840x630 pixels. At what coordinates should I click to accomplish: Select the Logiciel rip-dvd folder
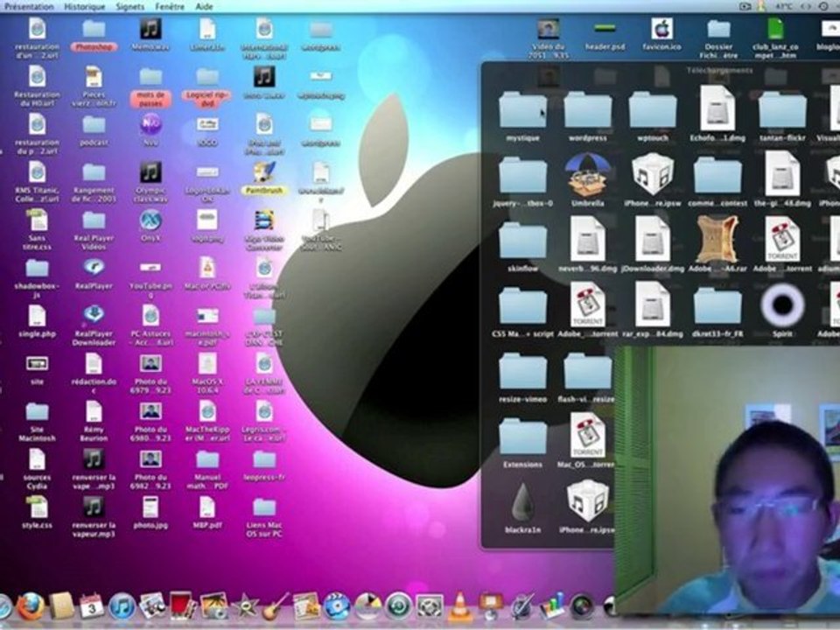(x=206, y=77)
